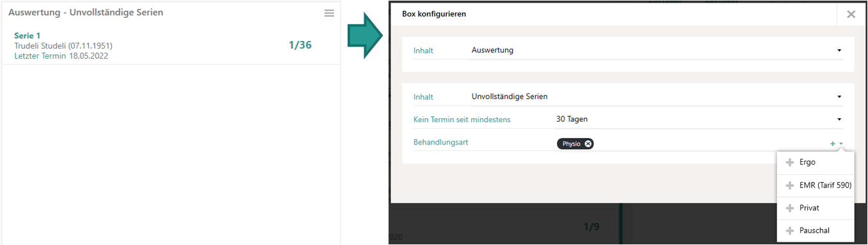Add Pauschal via its plus icon
Screen dimensions: 868x245
(x=789, y=230)
